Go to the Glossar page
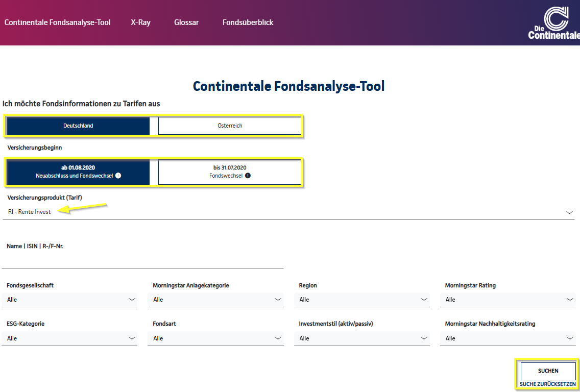Image resolution: width=580 pixels, height=392 pixels. tap(186, 22)
